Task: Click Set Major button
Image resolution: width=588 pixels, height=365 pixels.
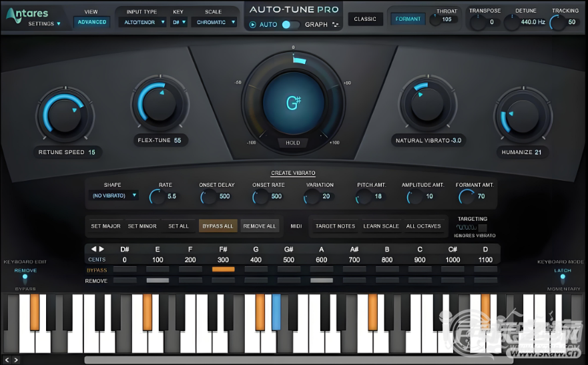Action: (x=105, y=226)
